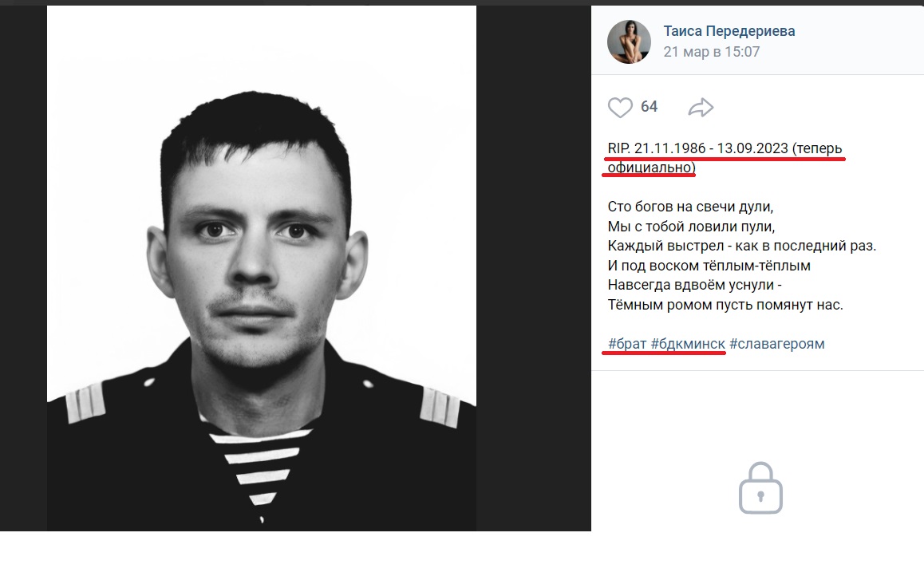Click the share arrow icon
Image resolution: width=924 pixels, height=580 pixels.
click(x=701, y=108)
